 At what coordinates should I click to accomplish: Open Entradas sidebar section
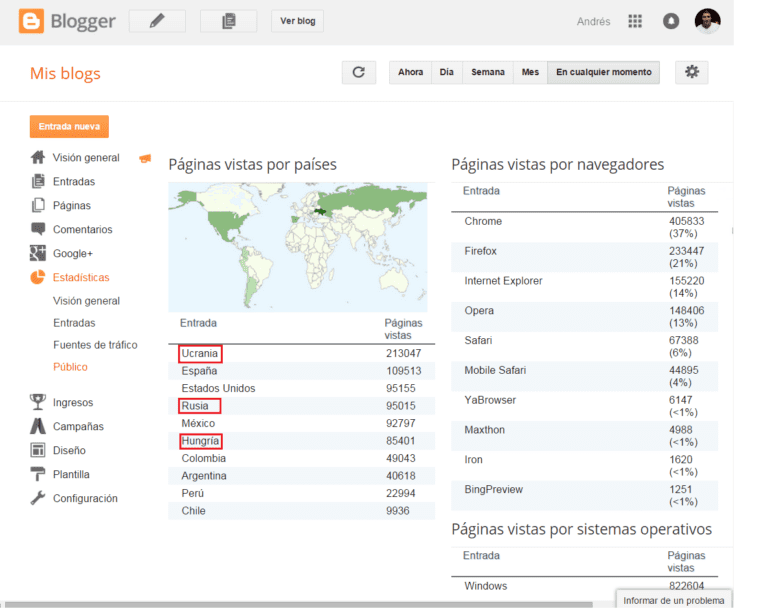point(74,182)
